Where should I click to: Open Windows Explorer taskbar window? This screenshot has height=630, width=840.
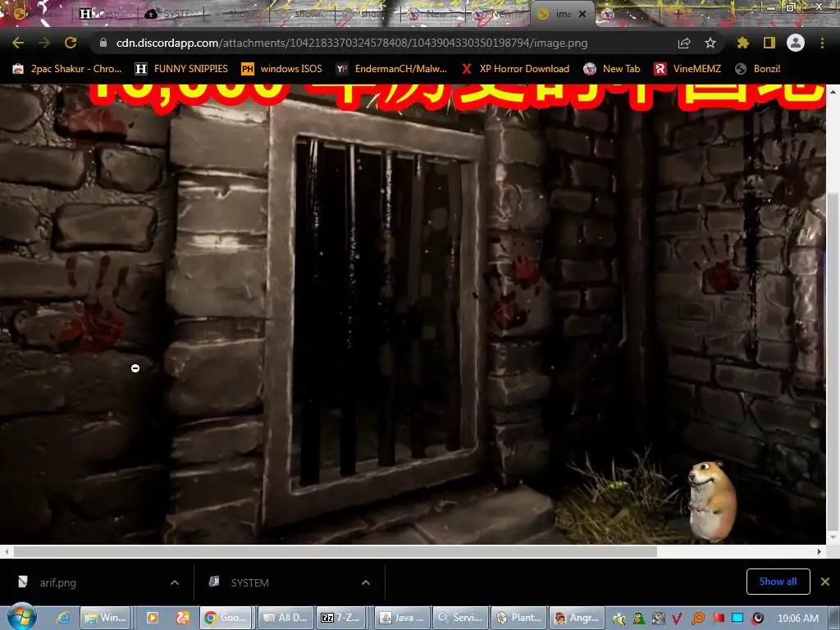tap(106, 618)
